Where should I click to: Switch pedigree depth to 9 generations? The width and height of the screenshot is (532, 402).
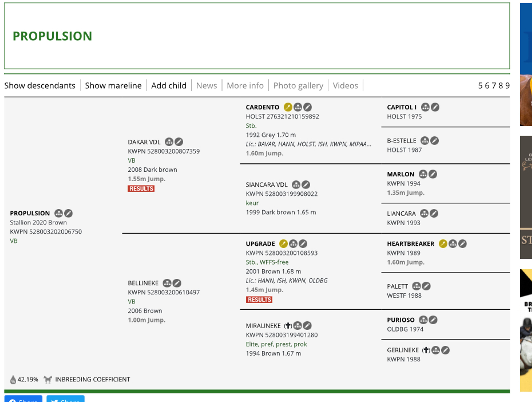507,86
